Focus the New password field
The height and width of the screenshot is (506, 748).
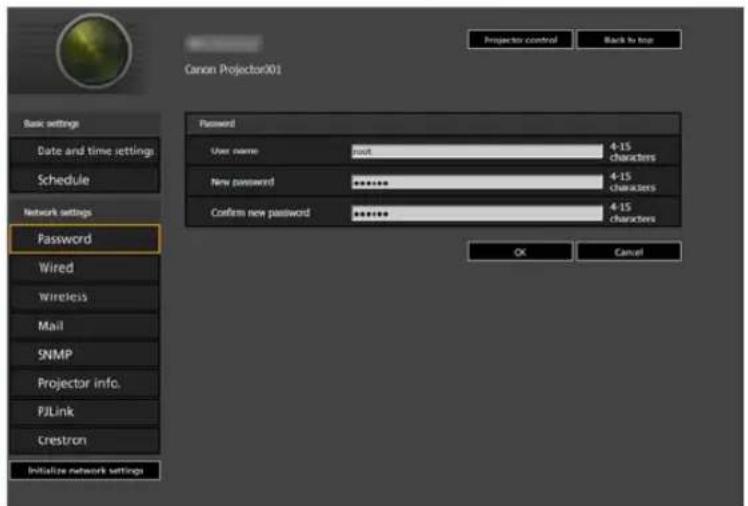(x=477, y=182)
